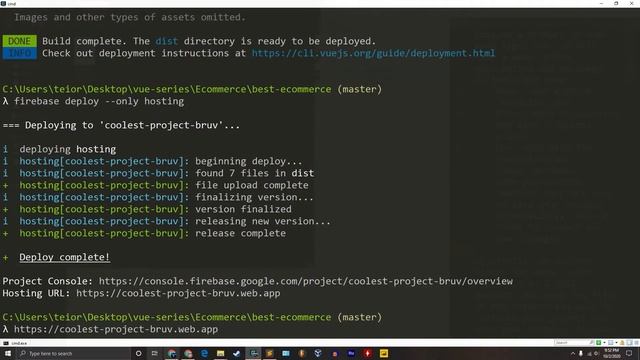Open the taskbar clock and date
This screenshot has width=640, height=360.
(x=612, y=353)
